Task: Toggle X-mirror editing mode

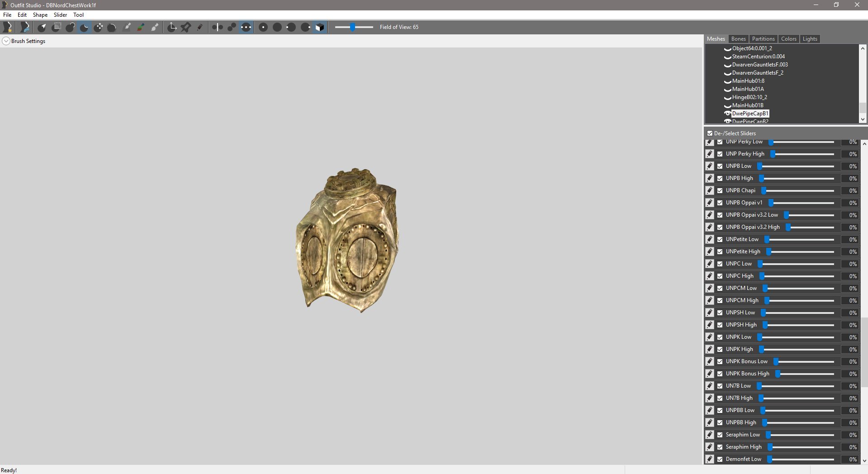Action: coord(218,27)
